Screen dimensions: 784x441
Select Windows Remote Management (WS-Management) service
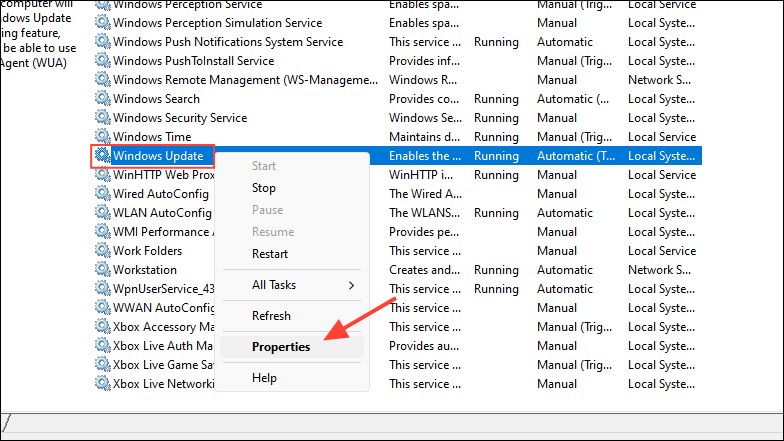pos(246,80)
